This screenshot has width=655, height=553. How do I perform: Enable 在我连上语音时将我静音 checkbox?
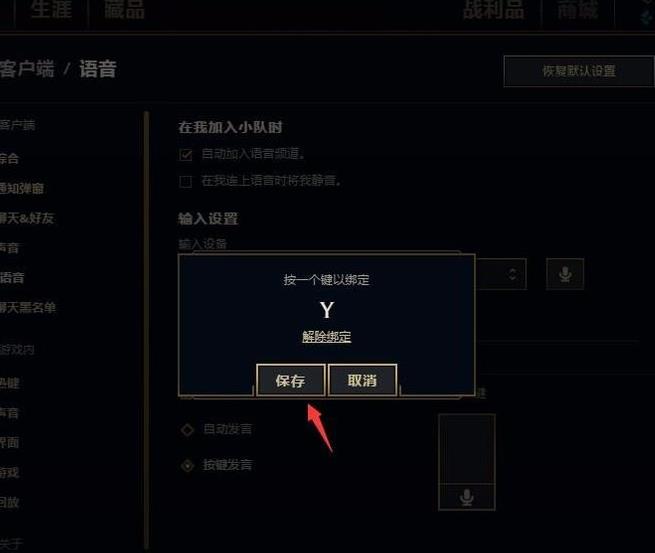coord(185,182)
